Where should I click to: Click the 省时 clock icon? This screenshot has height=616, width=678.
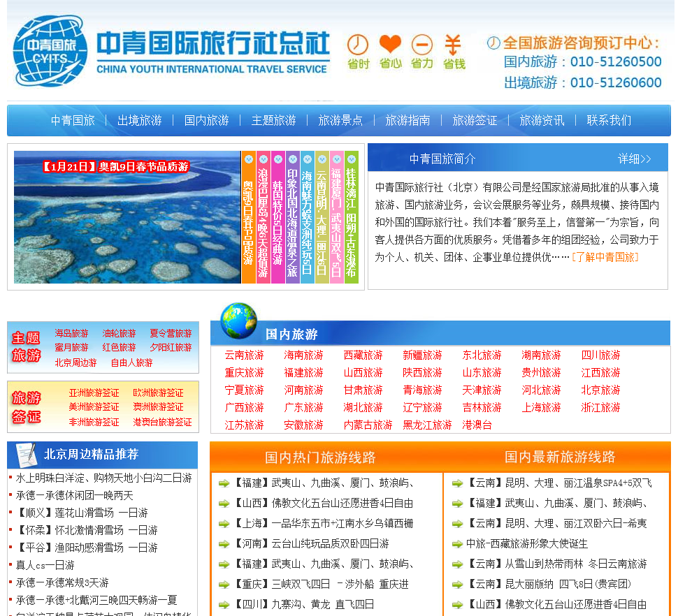[x=358, y=45]
